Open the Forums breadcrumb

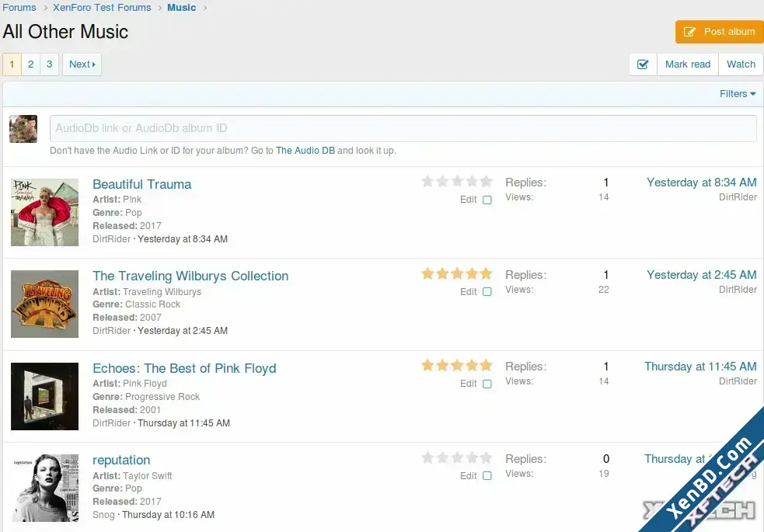point(19,7)
